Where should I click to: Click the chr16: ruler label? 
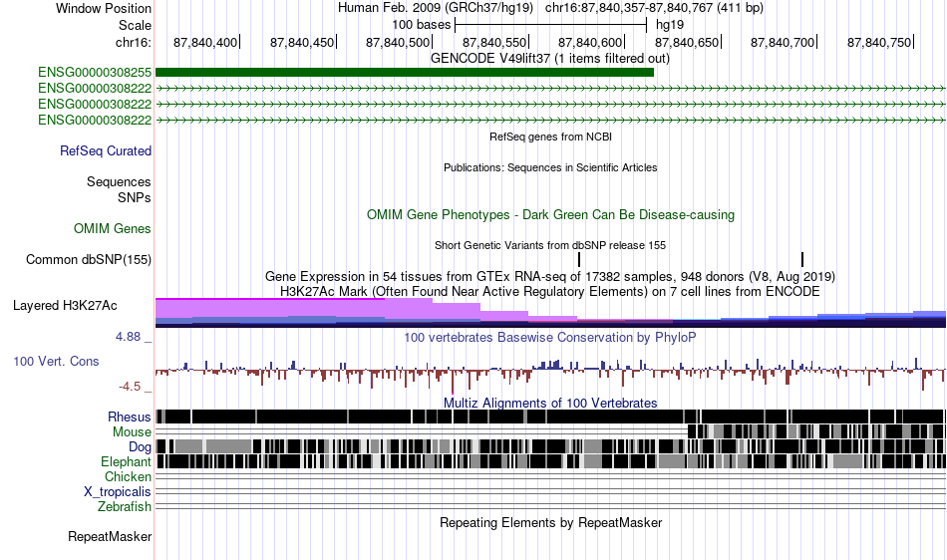coord(134,43)
